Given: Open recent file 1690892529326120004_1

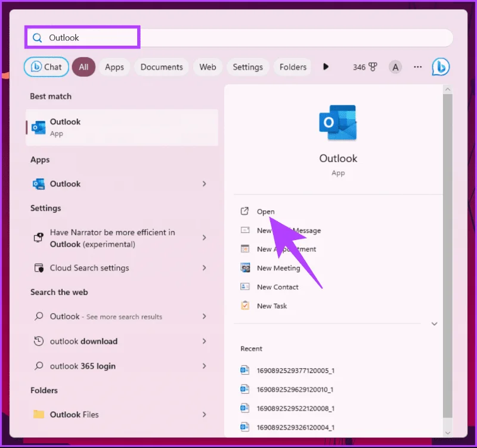Looking at the screenshot, I should (x=295, y=427).
